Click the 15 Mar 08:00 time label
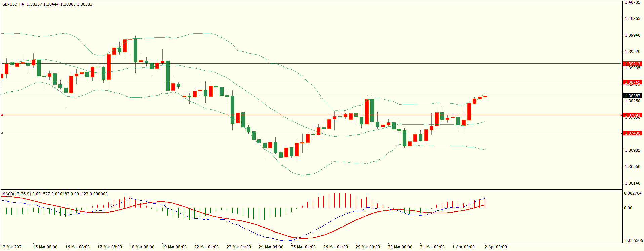644x251 pixels. coord(45,247)
